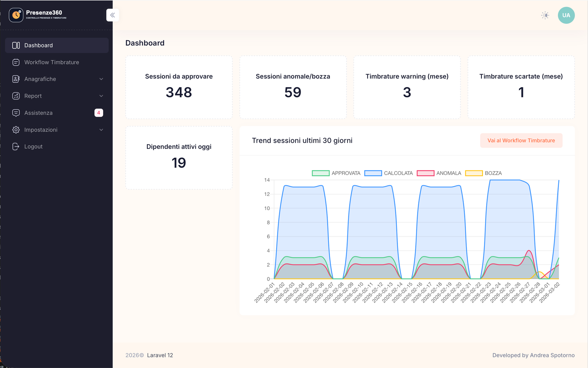The width and height of the screenshot is (588, 368).
Task: Click the yellow BOZZA legend color swatch
Action: [474, 173]
